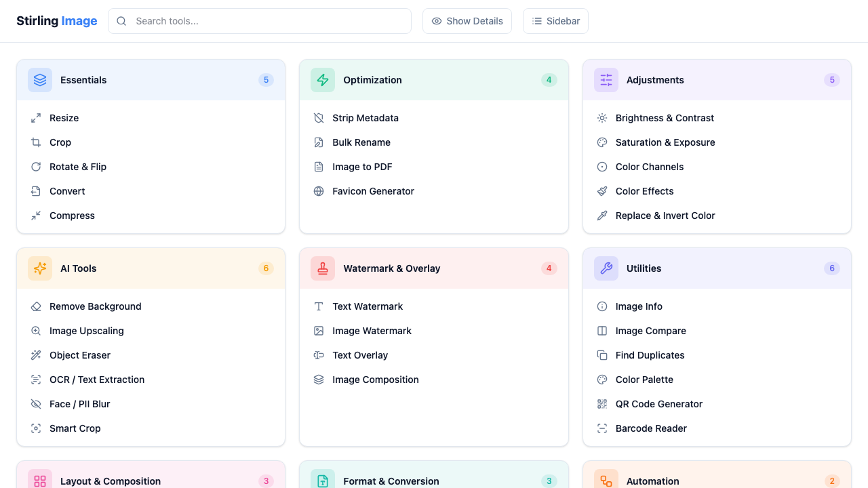Open the Image Watermark icon
Image resolution: width=868 pixels, height=488 pixels.
[319, 331]
